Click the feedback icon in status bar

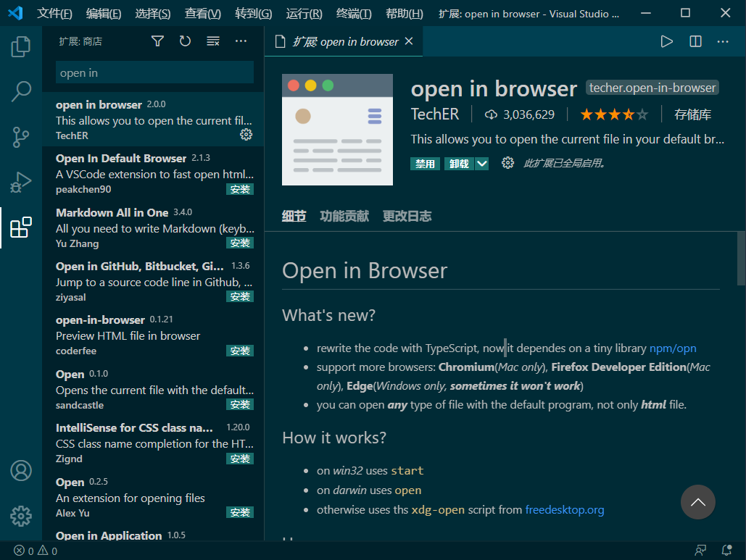point(700,551)
